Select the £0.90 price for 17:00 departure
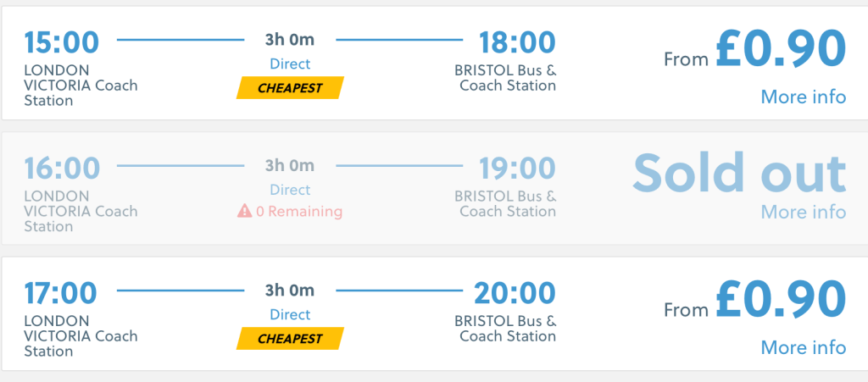Image resolution: width=868 pixels, height=382 pixels. 780,299
